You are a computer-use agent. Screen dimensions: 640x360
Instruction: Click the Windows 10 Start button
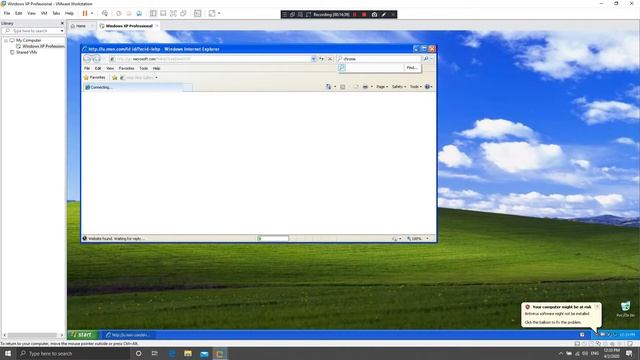click(x=8, y=353)
